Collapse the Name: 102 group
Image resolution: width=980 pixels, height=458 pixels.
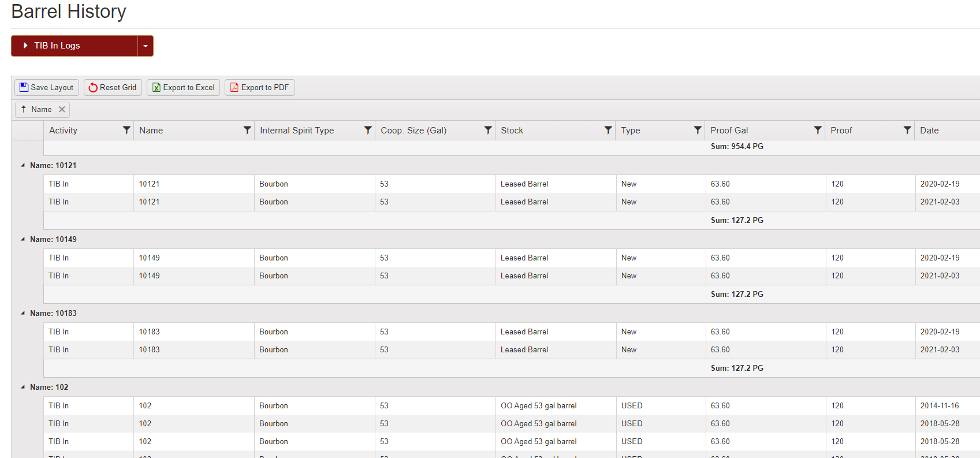(x=23, y=387)
